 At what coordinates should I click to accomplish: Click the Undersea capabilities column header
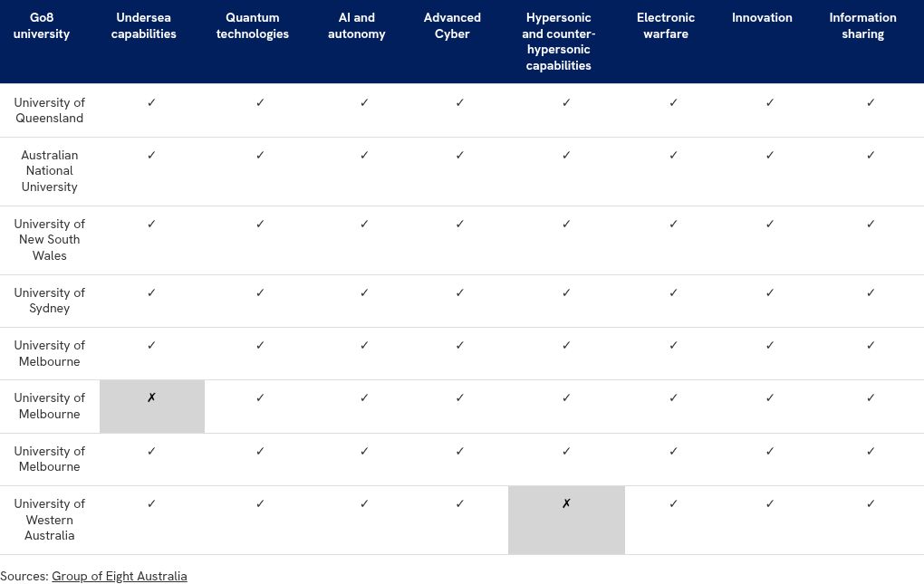pyautogui.click(x=144, y=25)
